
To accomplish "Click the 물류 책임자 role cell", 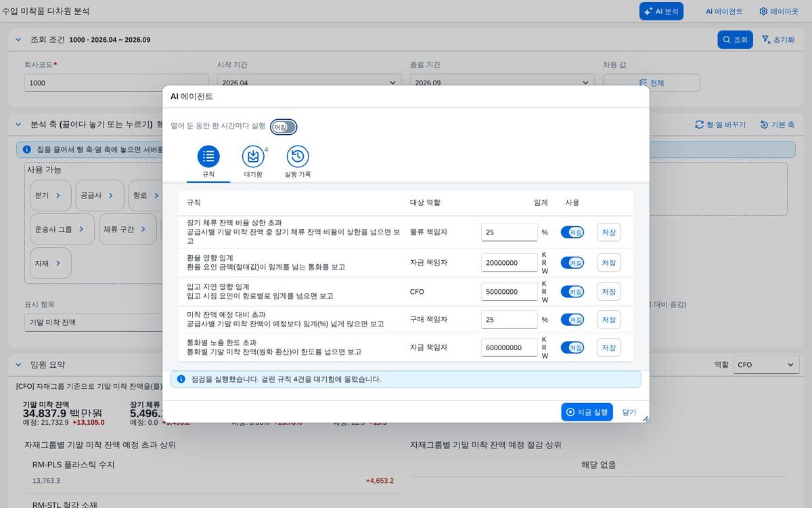I will point(428,232).
